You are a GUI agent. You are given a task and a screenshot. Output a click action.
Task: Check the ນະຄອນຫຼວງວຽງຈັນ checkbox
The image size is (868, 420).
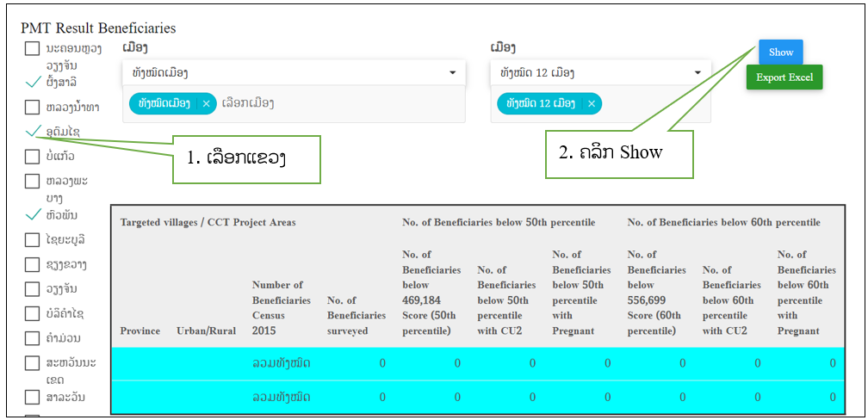tap(32, 49)
